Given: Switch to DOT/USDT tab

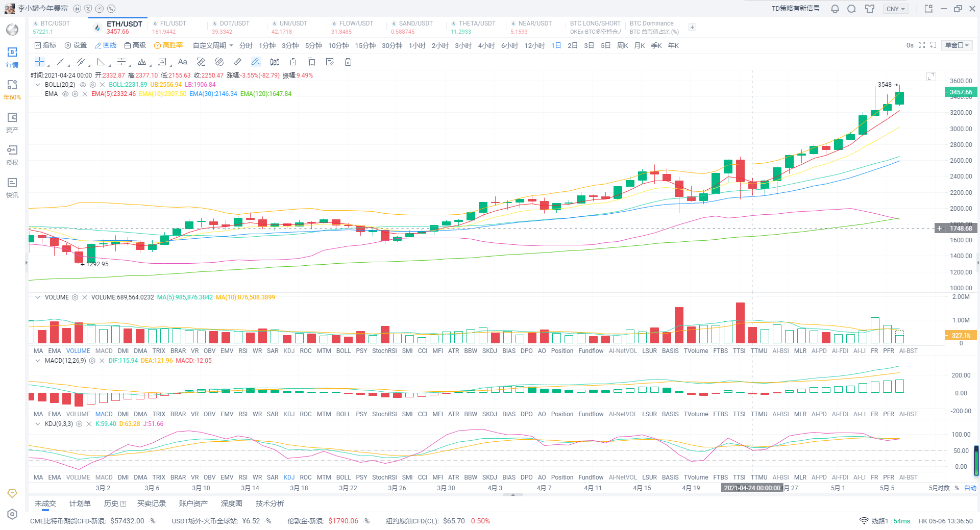Looking at the screenshot, I should click(236, 28).
